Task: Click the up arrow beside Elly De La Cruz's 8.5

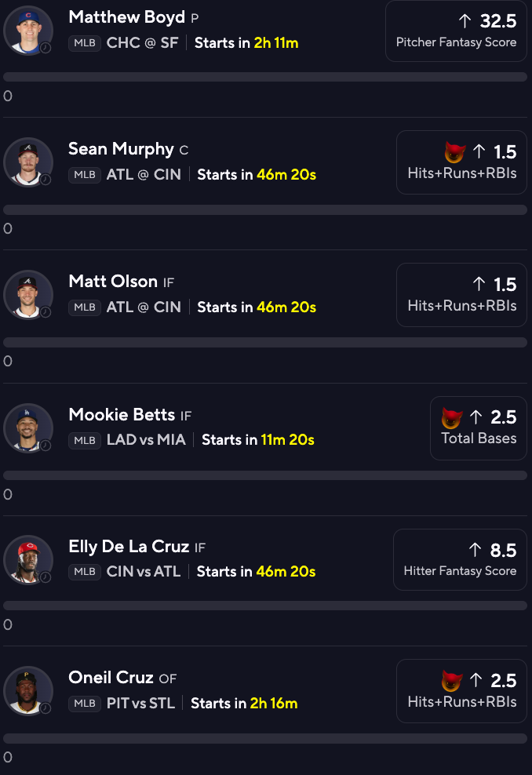Action: pyautogui.click(x=476, y=550)
